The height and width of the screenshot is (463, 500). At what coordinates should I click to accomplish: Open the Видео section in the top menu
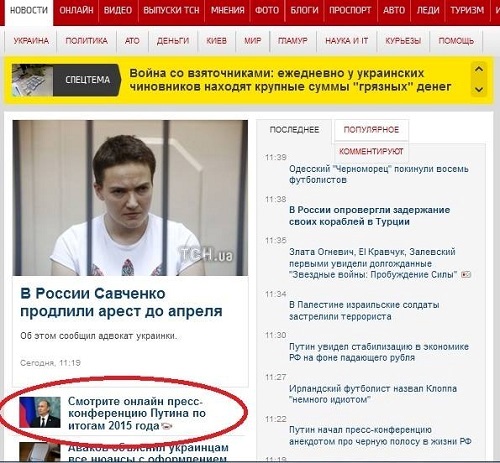[x=118, y=11]
